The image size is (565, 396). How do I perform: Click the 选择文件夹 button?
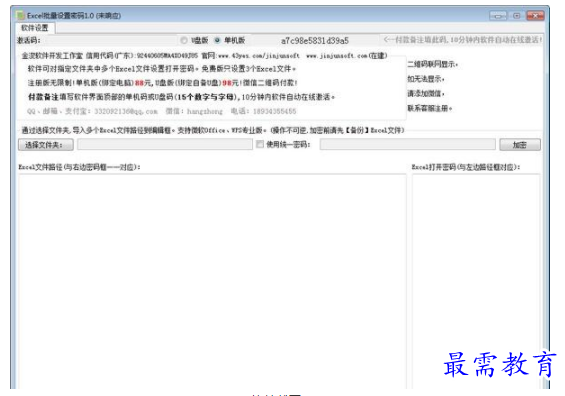tap(46, 145)
